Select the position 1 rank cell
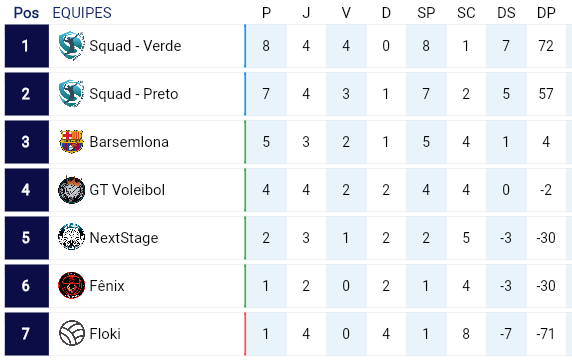Viewport: 572px width, 361px height. click(x=27, y=46)
